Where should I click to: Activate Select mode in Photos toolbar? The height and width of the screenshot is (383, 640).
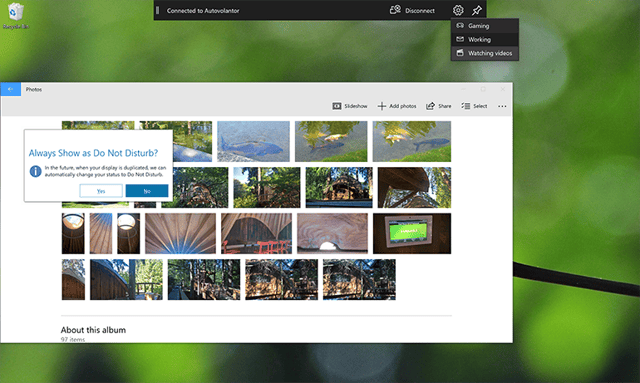(x=474, y=106)
